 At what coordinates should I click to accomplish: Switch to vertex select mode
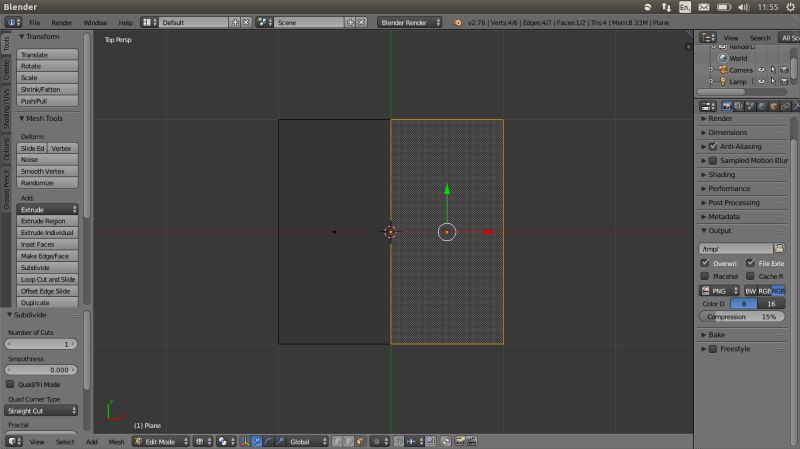click(x=337, y=441)
